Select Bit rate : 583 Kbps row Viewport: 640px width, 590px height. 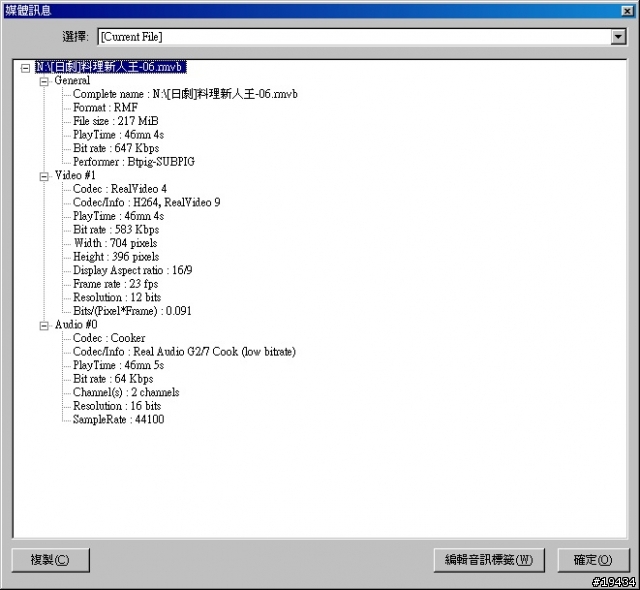click(116, 230)
